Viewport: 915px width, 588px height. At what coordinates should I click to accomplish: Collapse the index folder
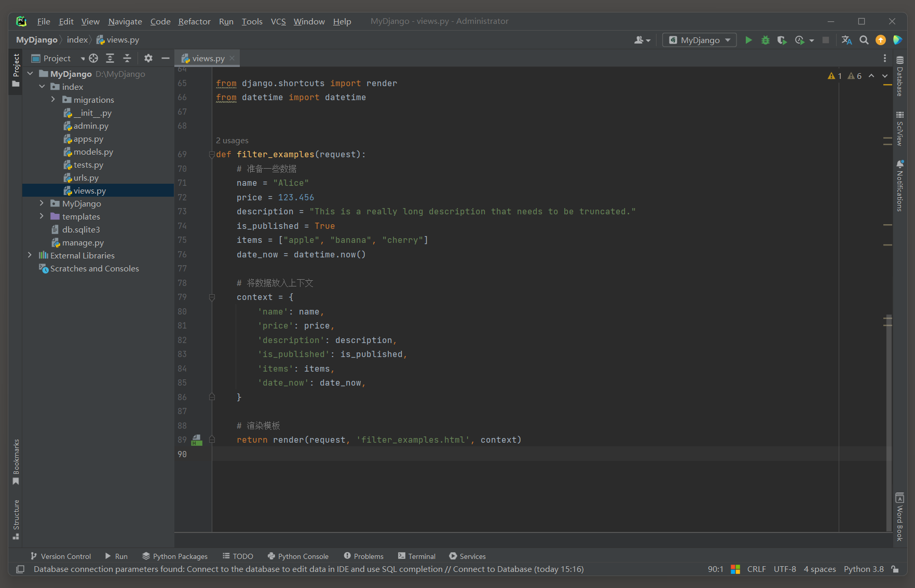tap(42, 87)
